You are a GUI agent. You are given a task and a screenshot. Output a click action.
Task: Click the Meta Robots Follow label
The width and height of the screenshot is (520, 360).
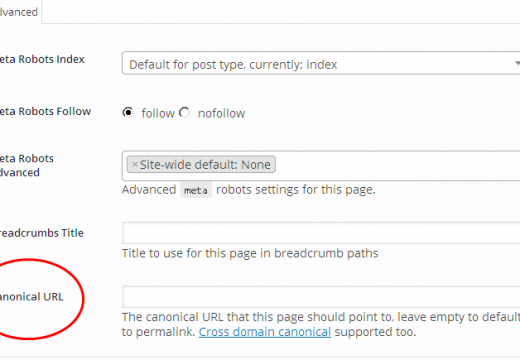pyautogui.click(x=45, y=111)
